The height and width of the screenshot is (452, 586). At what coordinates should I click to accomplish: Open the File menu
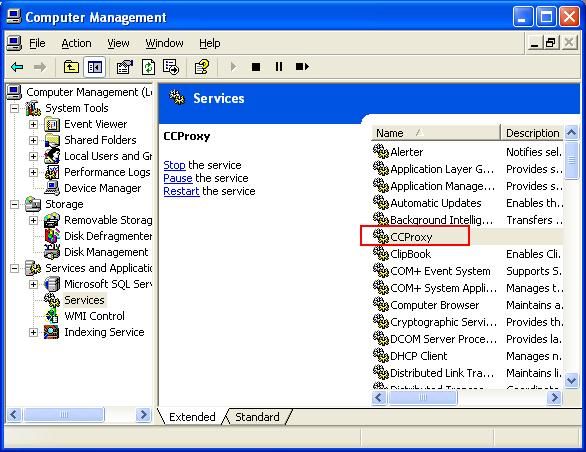[37, 43]
